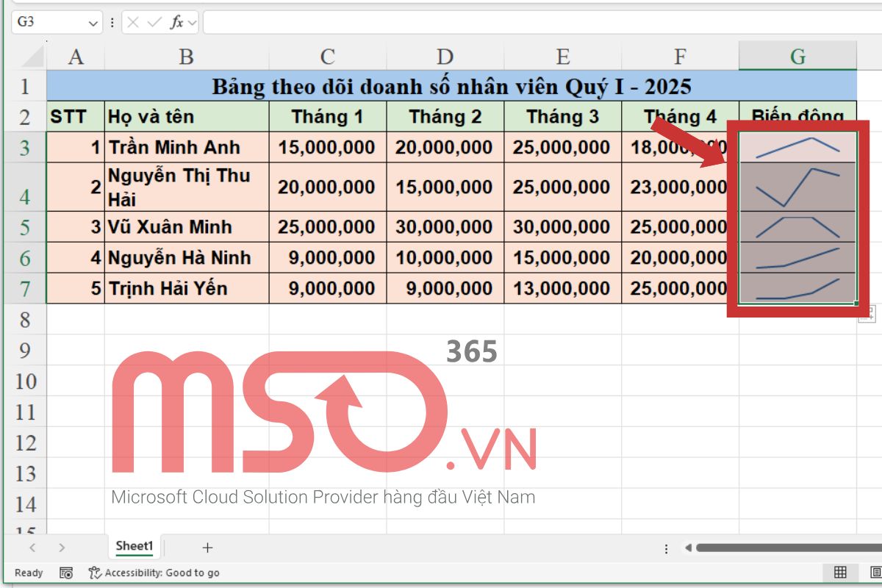Image resolution: width=882 pixels, height=588 pixels.
Task: Click Nguyễn Hà Ninh's Tháng 4 value 20,000,000
Action: [681, 258]
